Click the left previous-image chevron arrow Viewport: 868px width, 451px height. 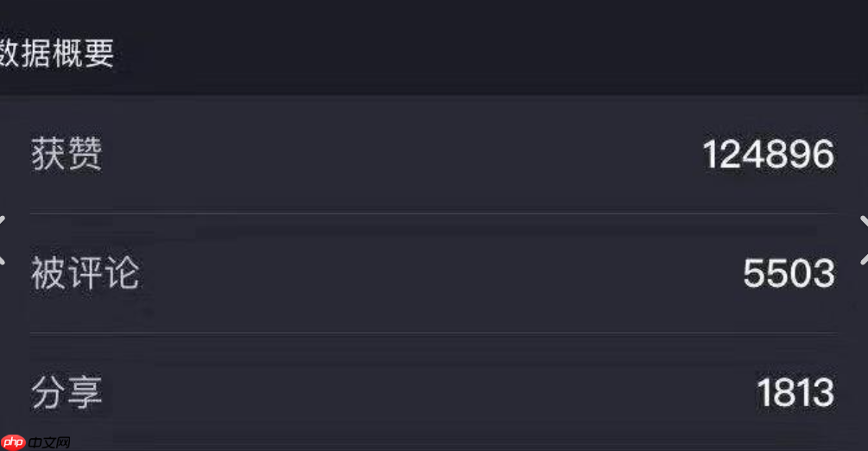[3, 239]
